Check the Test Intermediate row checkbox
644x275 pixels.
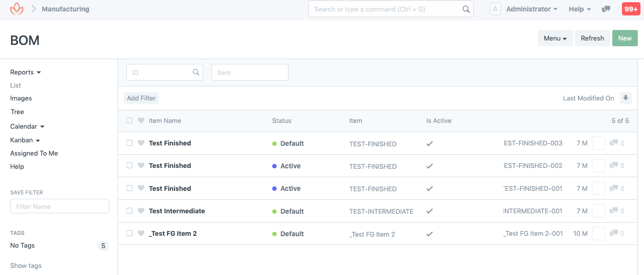pyautogui.click(x=129, y=211)
